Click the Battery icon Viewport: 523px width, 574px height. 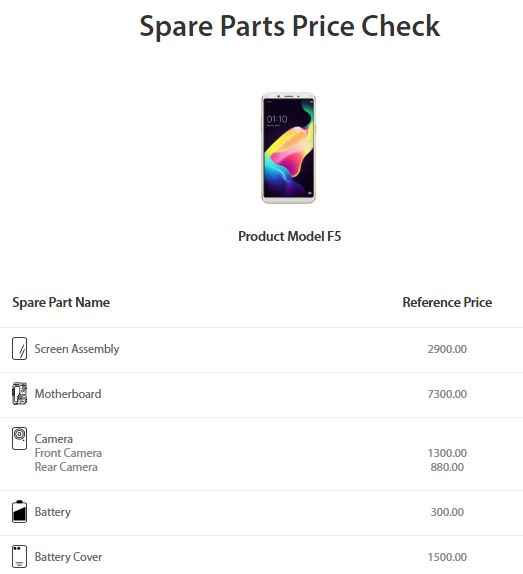pyautogui.click(x=19, y=511)
